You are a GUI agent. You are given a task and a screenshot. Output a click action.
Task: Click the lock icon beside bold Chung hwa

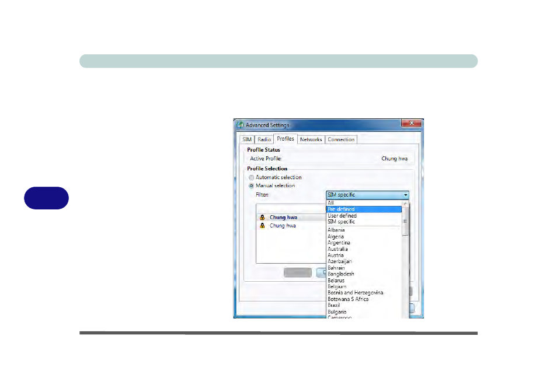click(262, 218)
